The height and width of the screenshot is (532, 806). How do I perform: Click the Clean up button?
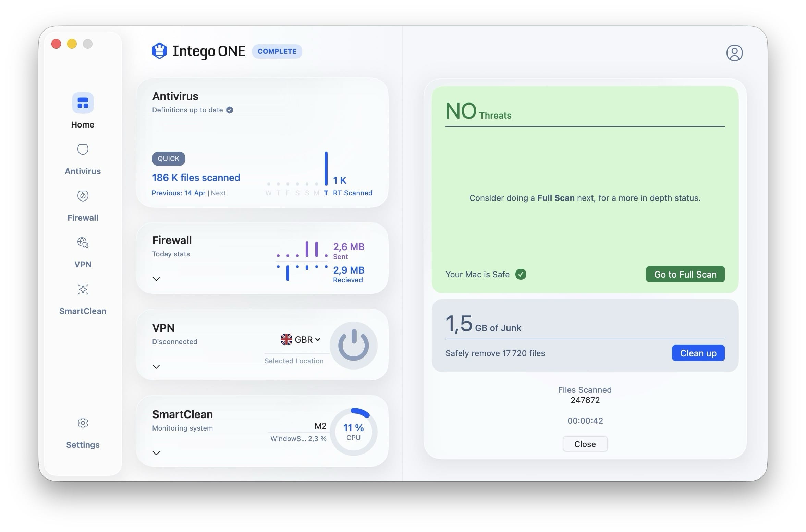[x=698, y=353]
